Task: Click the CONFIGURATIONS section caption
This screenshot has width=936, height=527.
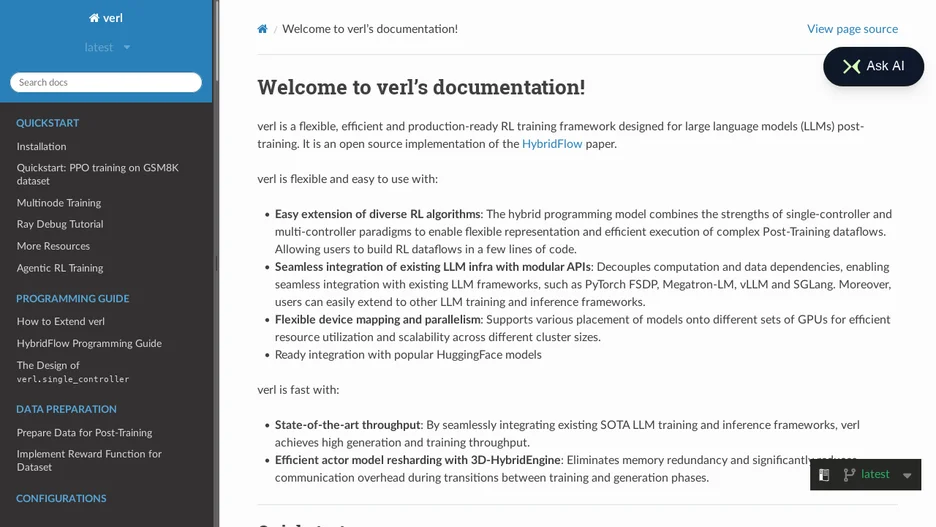Action: [x=61, y=498]
